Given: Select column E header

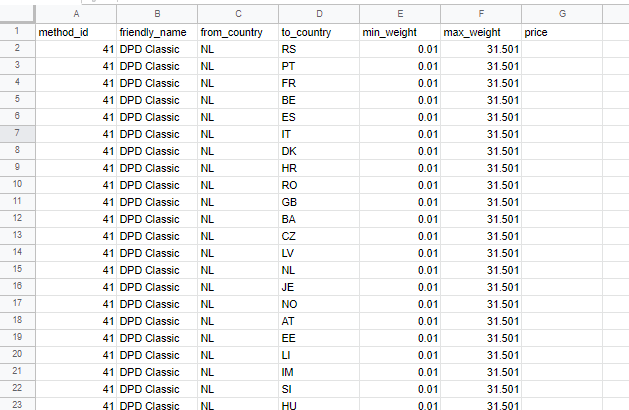Looking at the screenshot, I should [x=400, y=14].
